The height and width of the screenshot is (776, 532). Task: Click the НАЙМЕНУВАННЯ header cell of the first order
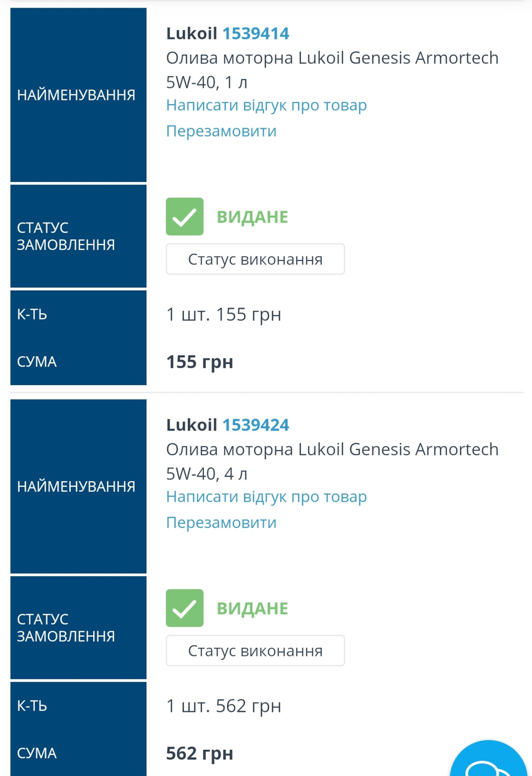tap(78, 95)
